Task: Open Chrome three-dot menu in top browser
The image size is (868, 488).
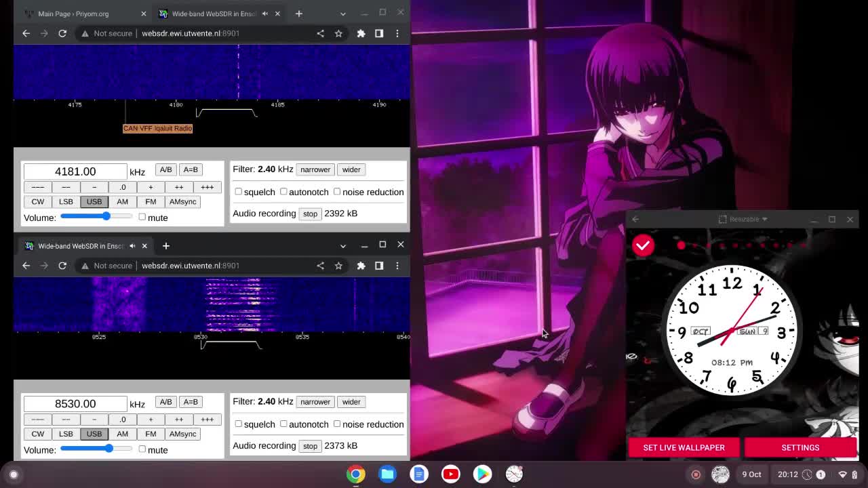Action: tap(397, 33)
